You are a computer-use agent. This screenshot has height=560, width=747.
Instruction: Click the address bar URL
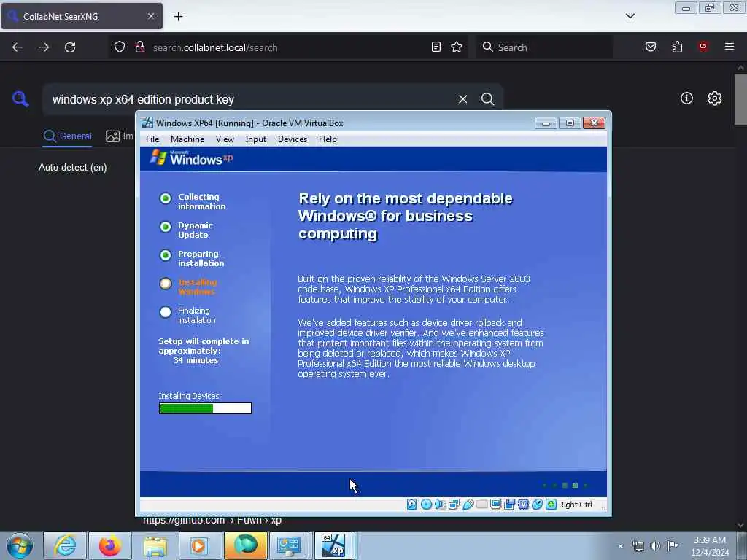coord(215,47)
